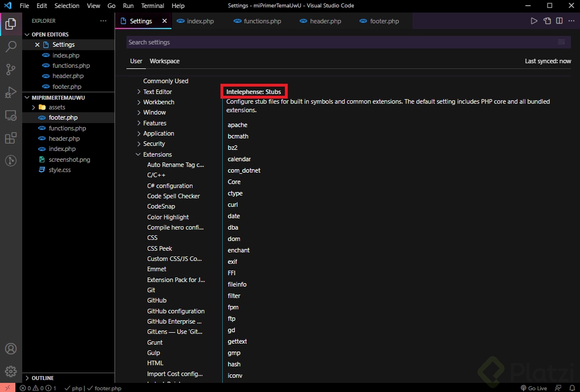
Task: Collapse Extensions settings category
Action: tap(138, 154)
